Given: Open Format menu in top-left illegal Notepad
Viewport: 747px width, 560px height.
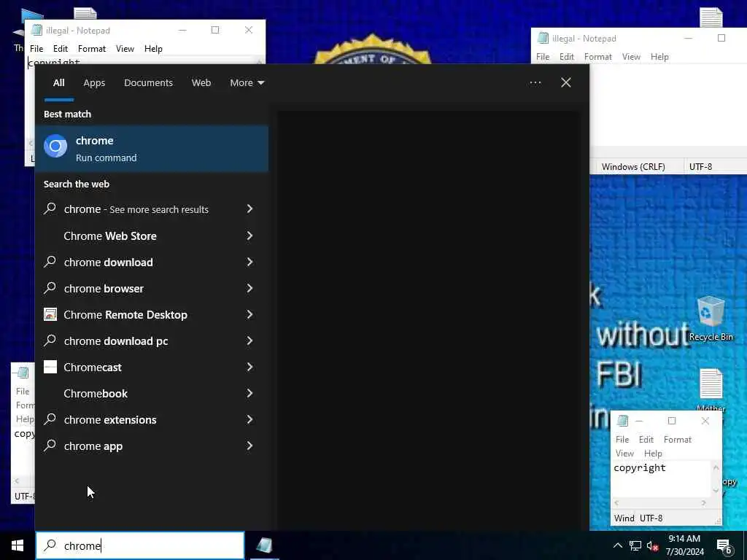Looking at the screenshot, I should pos(92,49).
